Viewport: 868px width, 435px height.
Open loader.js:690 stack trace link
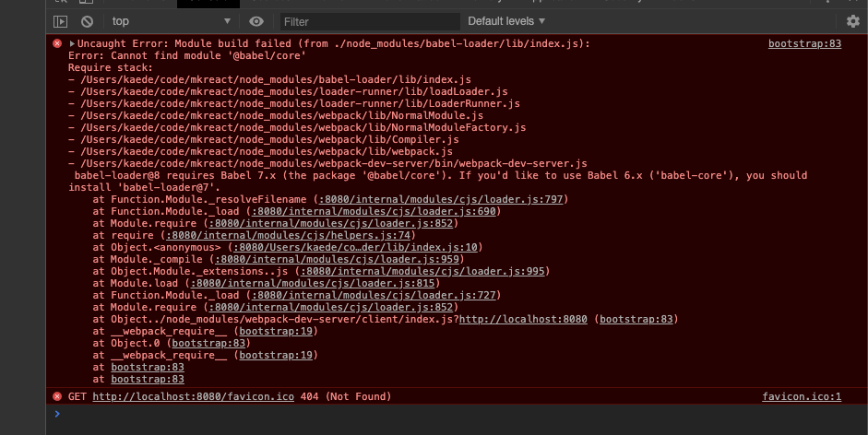374,211
